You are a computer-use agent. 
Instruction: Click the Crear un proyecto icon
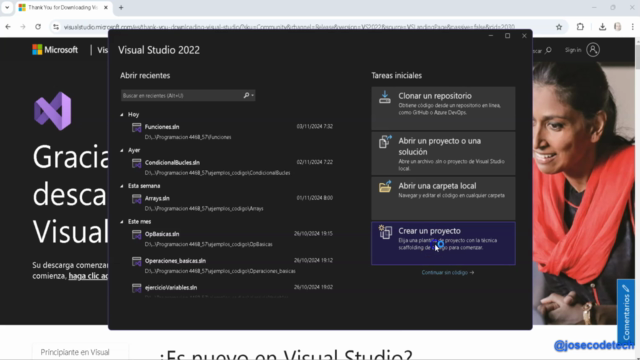385,232
